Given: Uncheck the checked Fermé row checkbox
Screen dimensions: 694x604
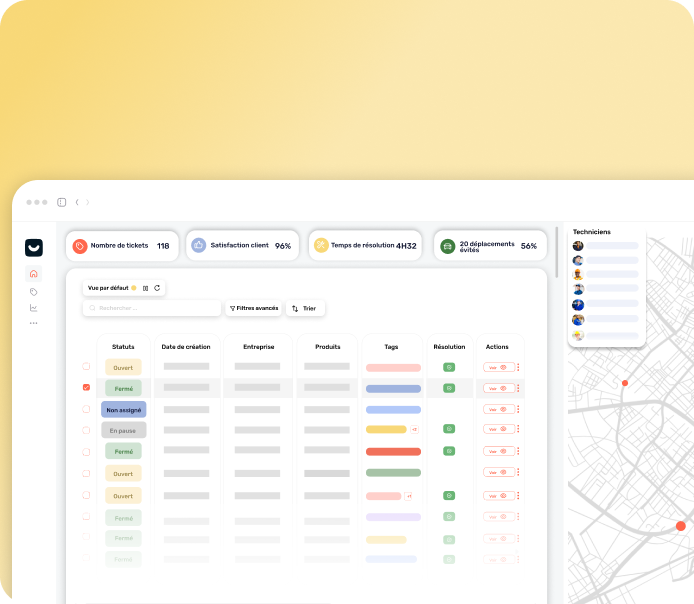Looking at the screenshot, I should point(86,387).
